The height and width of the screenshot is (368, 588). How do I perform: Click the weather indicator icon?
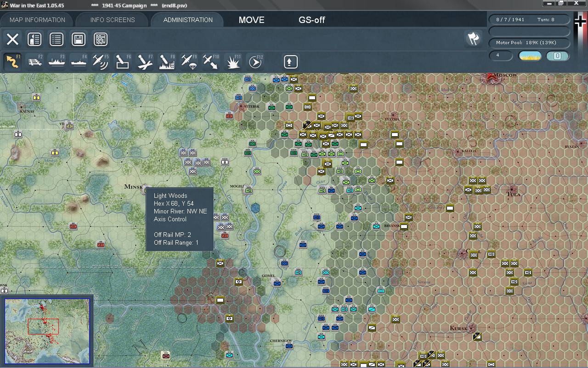coord(530,56)
